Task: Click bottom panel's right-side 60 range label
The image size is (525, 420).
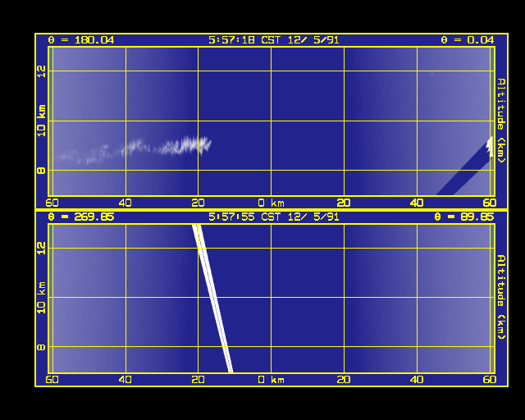Action: (x=490, y=380)
